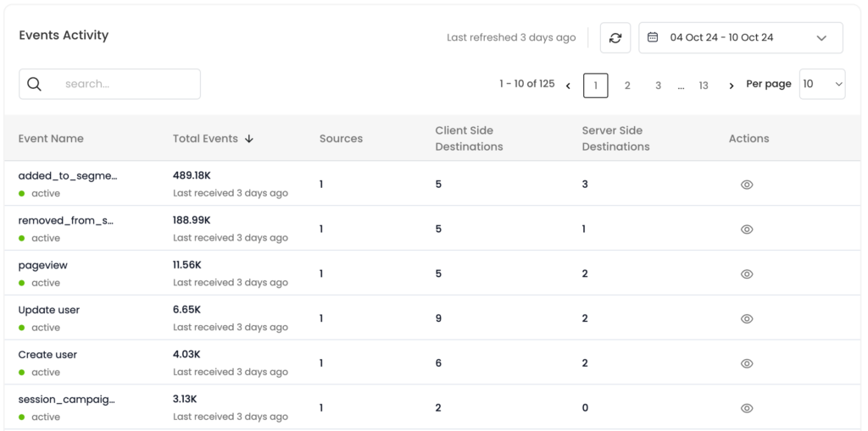The height and width of the screenshot is (431, 868).
Task: Focus the search input field
Action: pos(109,84)
